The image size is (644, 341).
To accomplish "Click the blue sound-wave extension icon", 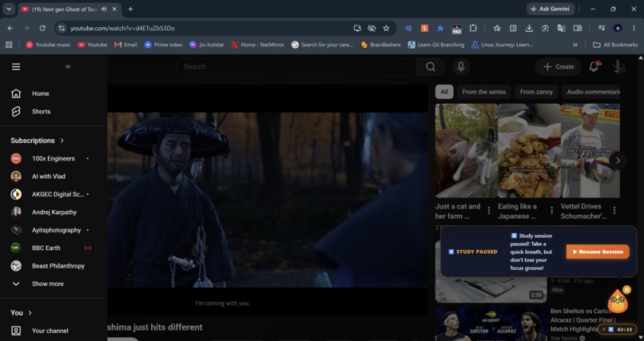I will tap(408, 28).
